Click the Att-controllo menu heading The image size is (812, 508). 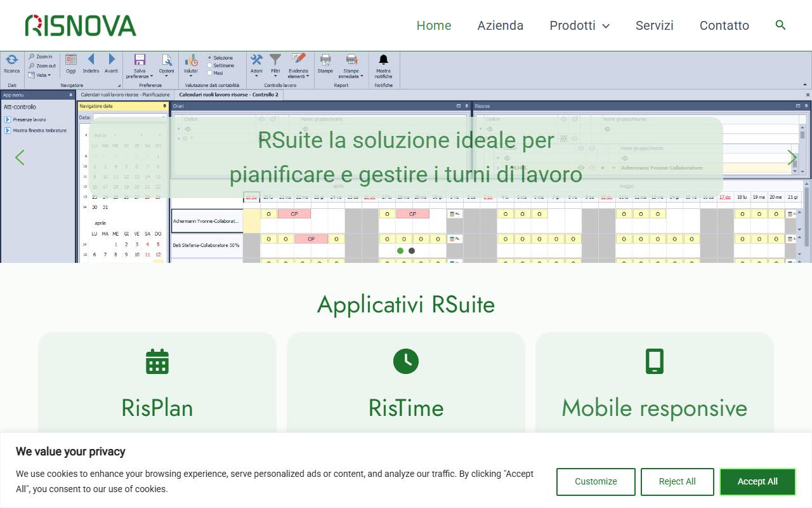click(20, 107)
